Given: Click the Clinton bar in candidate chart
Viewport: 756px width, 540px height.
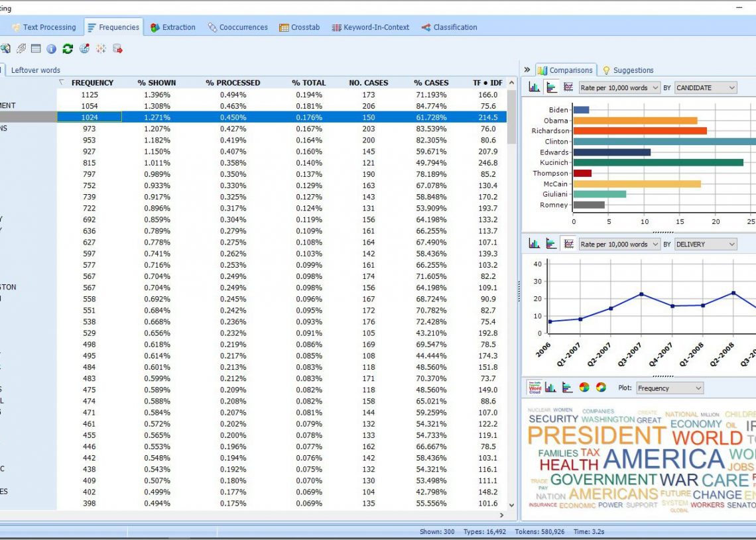Looking at the screenshot, I should [663, 141].
